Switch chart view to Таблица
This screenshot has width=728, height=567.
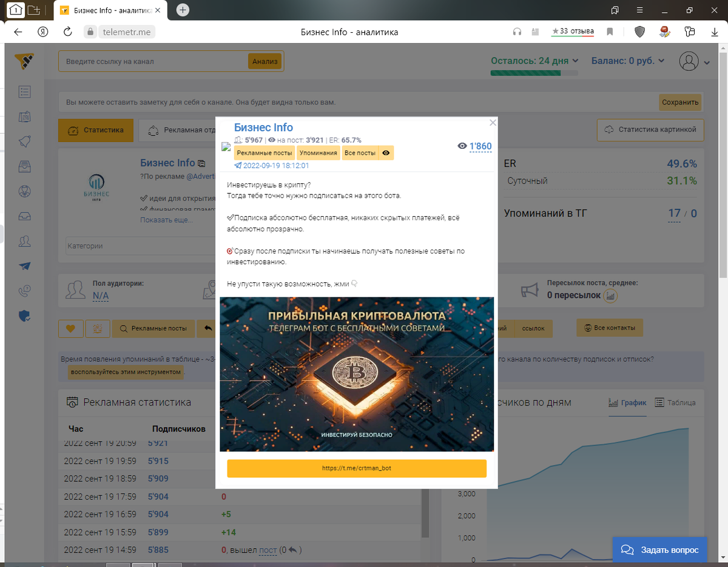(675, 402)
